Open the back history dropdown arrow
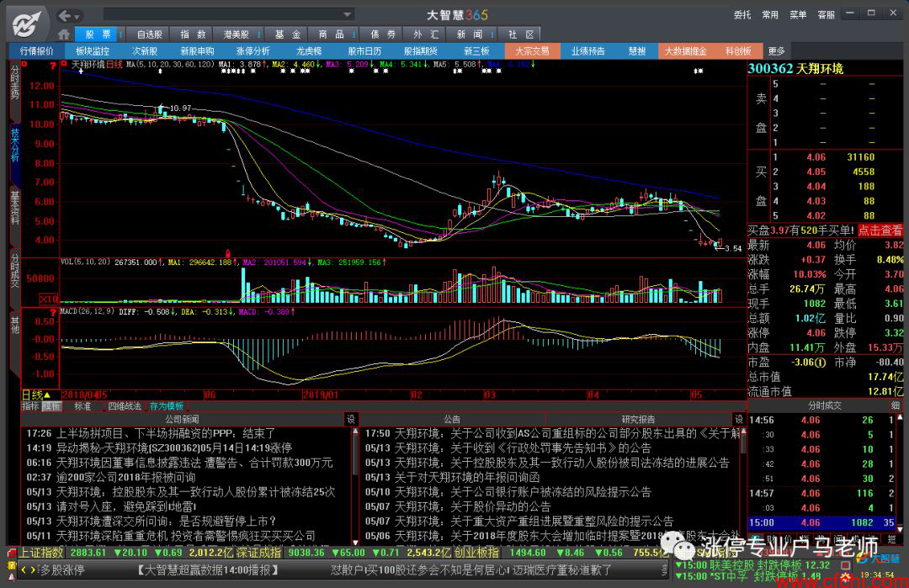This screenshot has height=588, width=909. tap(77, 17)
